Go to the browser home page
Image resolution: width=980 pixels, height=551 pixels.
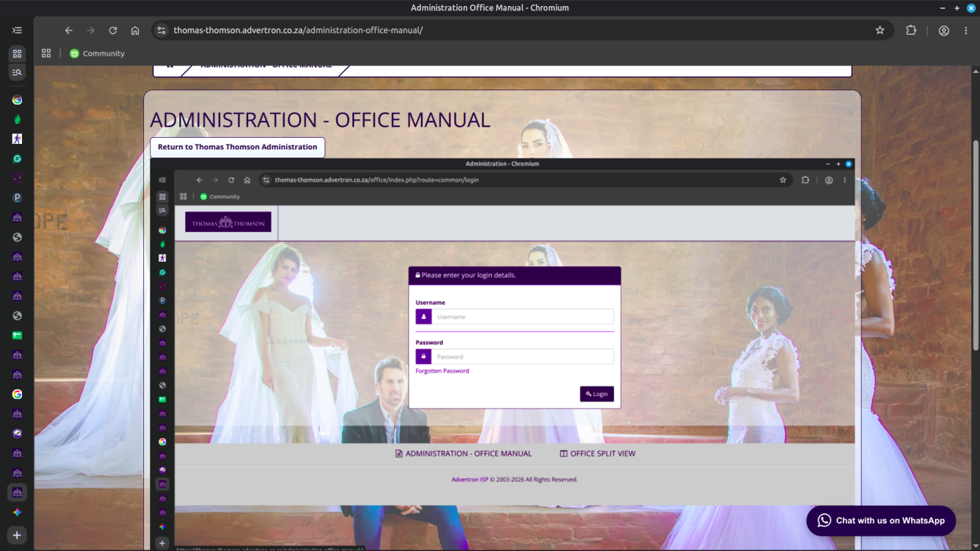click(135, 30)
